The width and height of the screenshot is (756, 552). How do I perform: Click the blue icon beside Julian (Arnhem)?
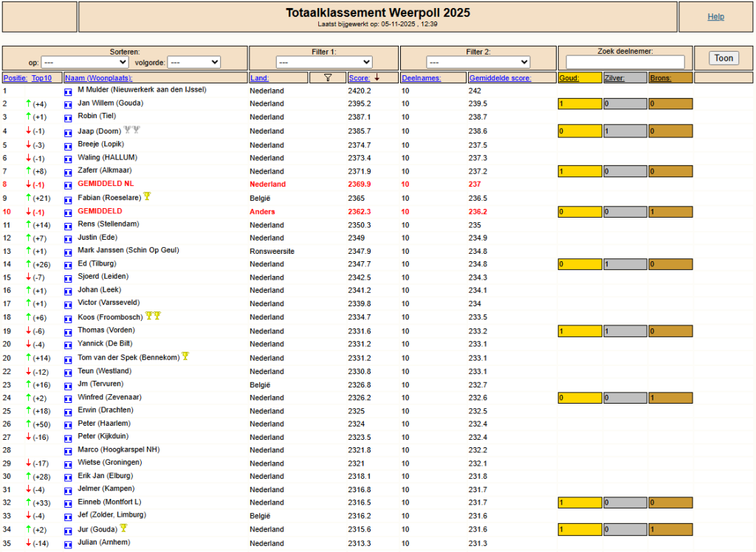[x=68, y=545]
